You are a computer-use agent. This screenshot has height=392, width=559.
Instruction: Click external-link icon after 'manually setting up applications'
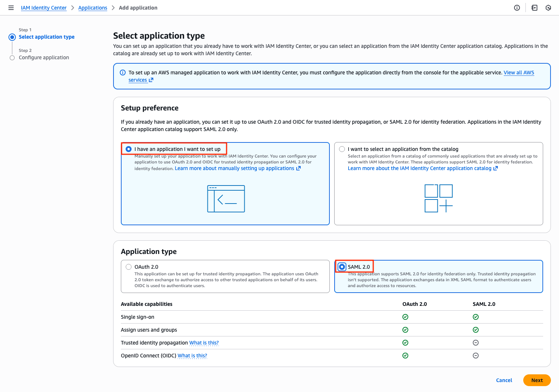pyautogui.click(x=298, y=168)
